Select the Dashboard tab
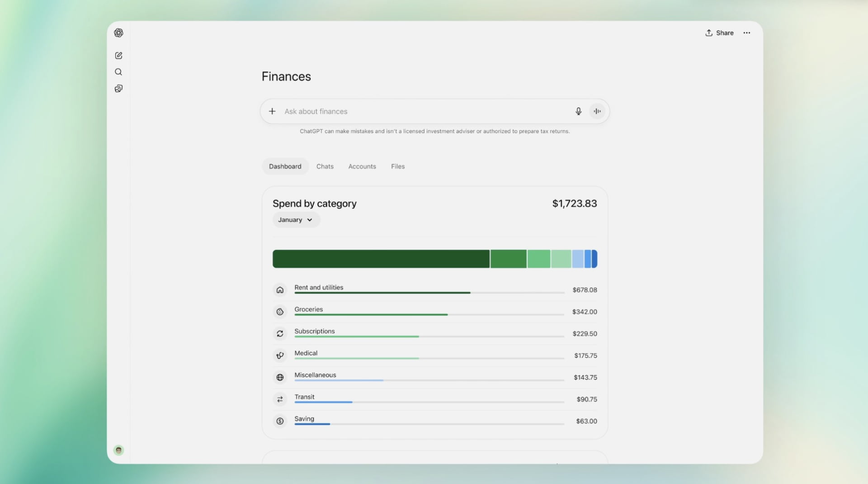This screenshot has width=868, height=484. tap(285, 166)
